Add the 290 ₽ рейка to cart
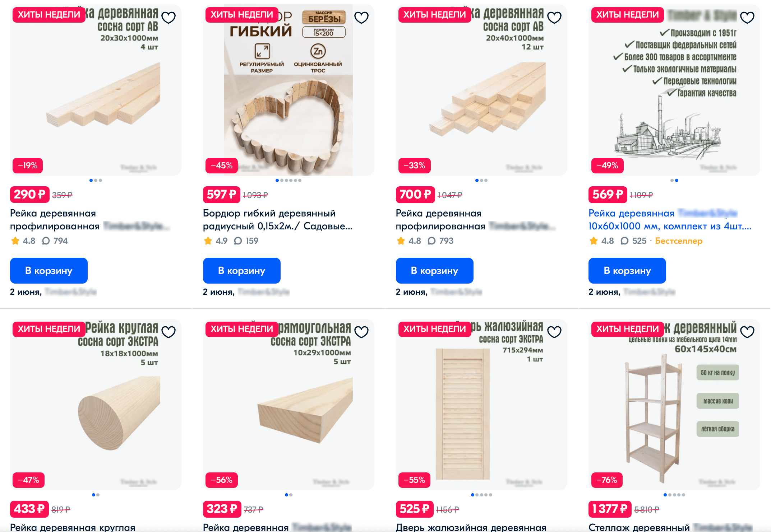The width and height of the screenshot is (771, 532). click(x=49, y=271)
